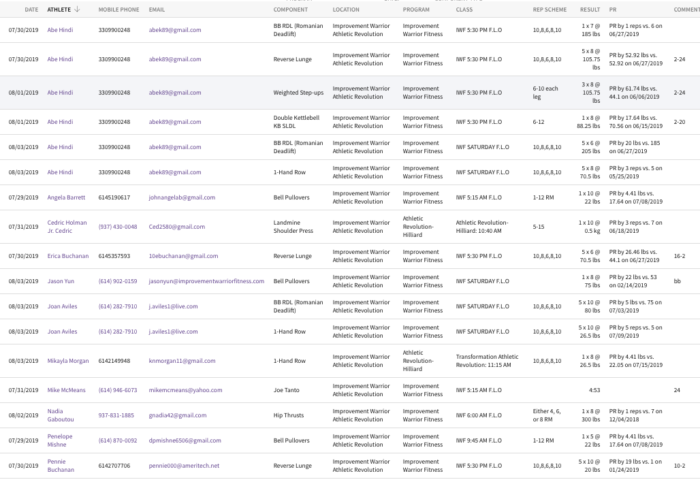Email knmorgan11@gmail.com
This screenshot has width=700, height=482.
point(182,361)
